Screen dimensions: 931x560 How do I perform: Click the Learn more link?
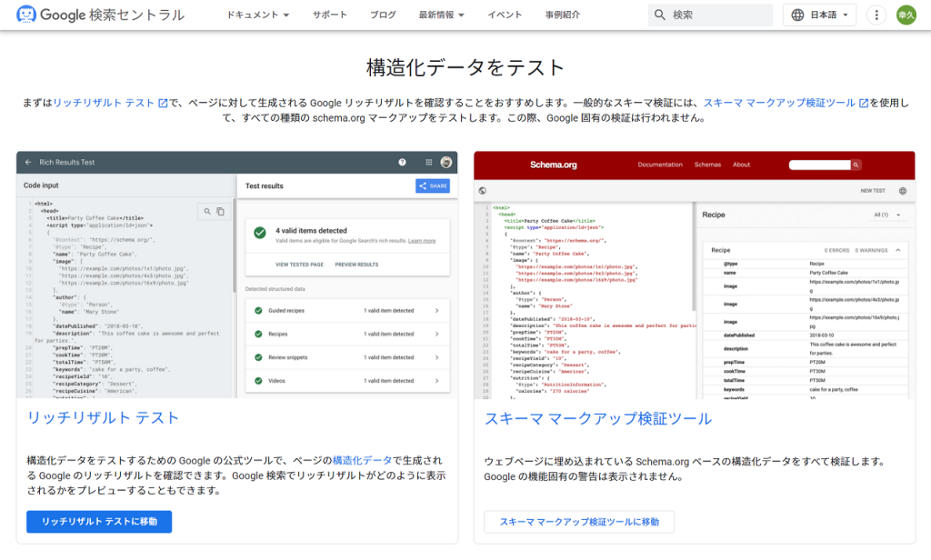[x=422, y=241]
